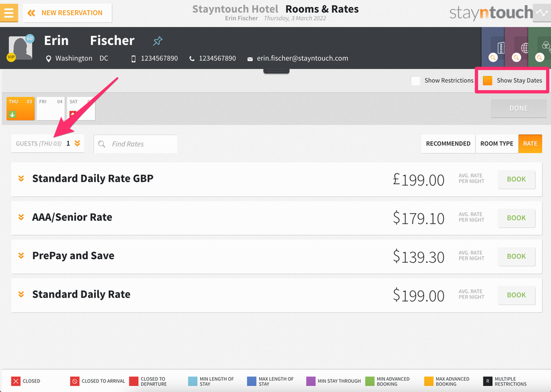Click the magnifier icon in Find Rates
551x392 pixels.
pyautogui.click(x=102, y=144)
